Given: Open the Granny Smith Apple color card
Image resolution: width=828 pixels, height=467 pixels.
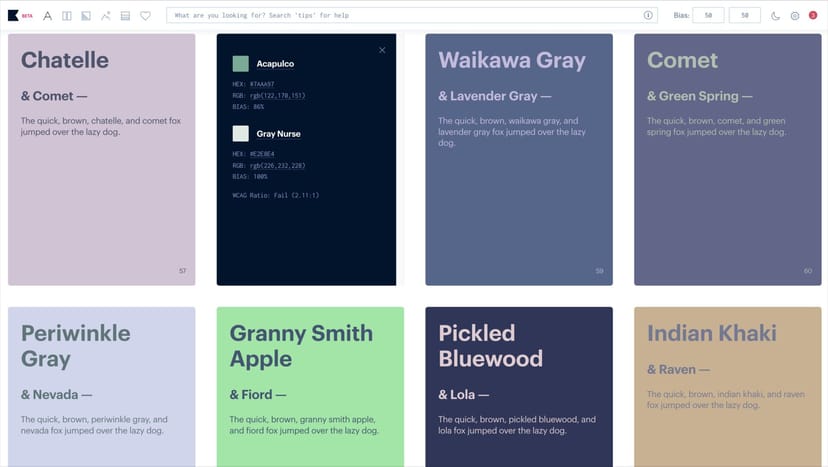Looking at the screenshot, I should click(310, 386).
